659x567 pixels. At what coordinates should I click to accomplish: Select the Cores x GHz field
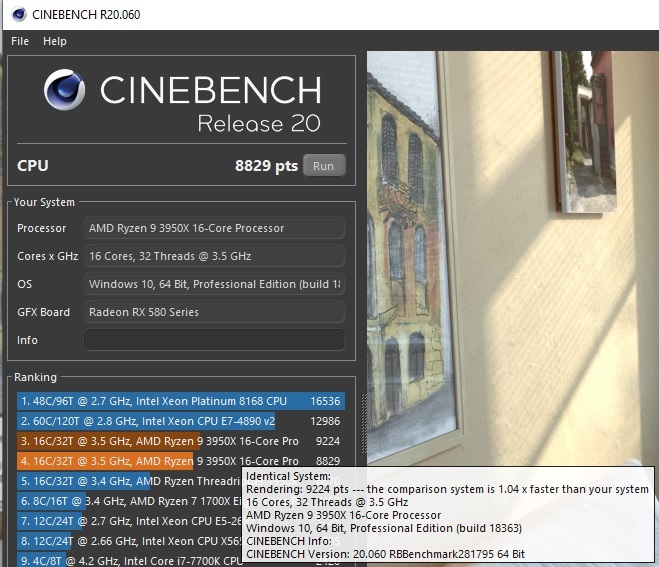214,256
